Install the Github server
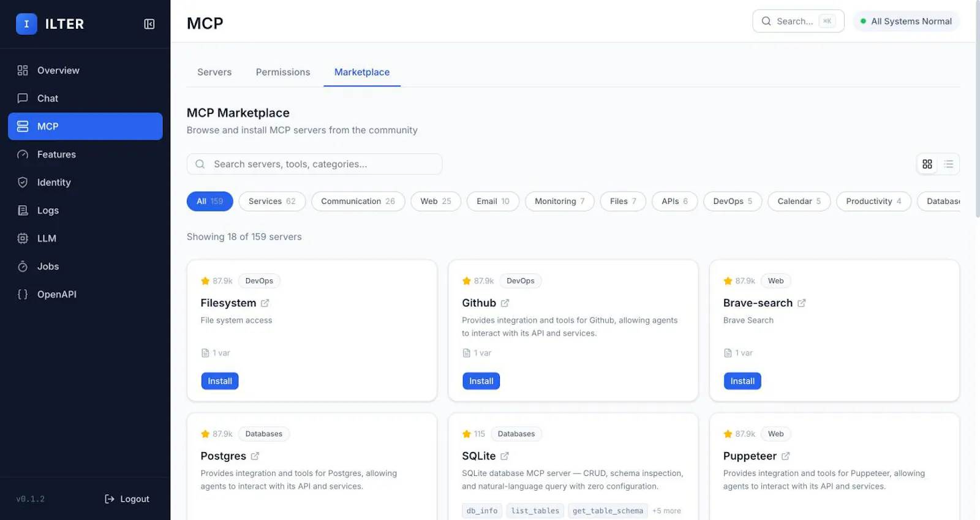Viewport: 980px width, 520px height. (481, 381)
